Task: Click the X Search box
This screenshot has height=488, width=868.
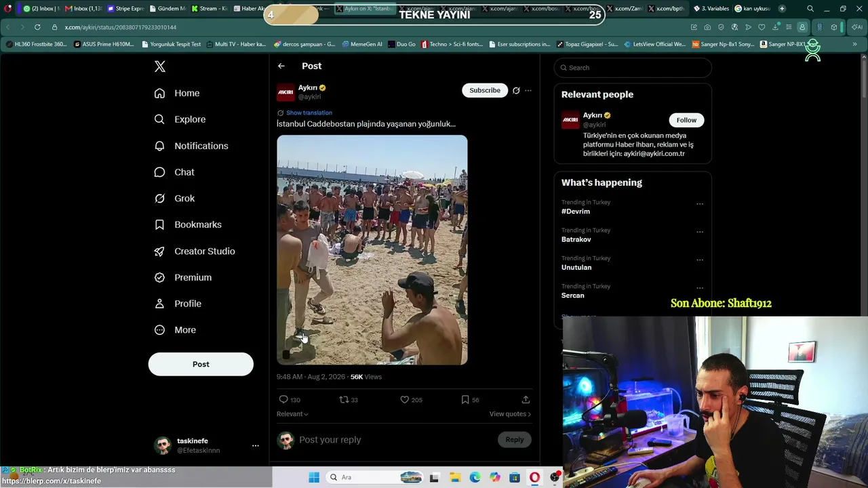Action: tap(633, 68)
